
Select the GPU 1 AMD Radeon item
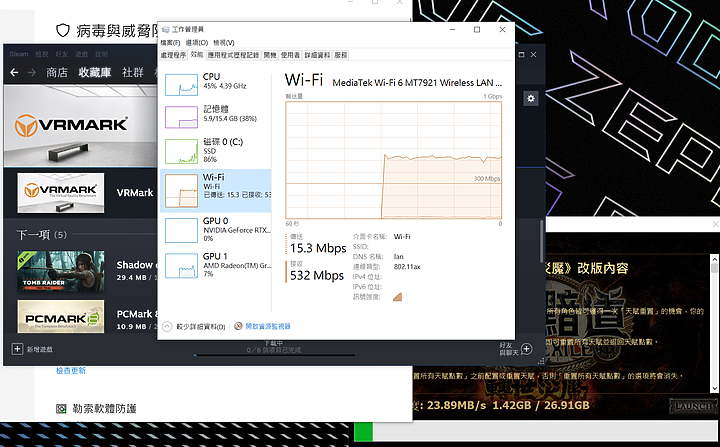click(216, 266)
